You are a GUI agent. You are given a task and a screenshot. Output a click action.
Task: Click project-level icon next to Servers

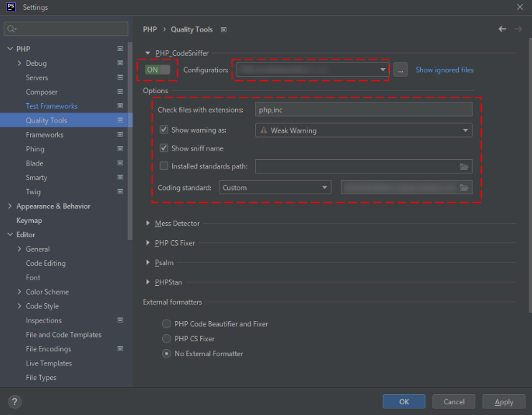(120, 77)
